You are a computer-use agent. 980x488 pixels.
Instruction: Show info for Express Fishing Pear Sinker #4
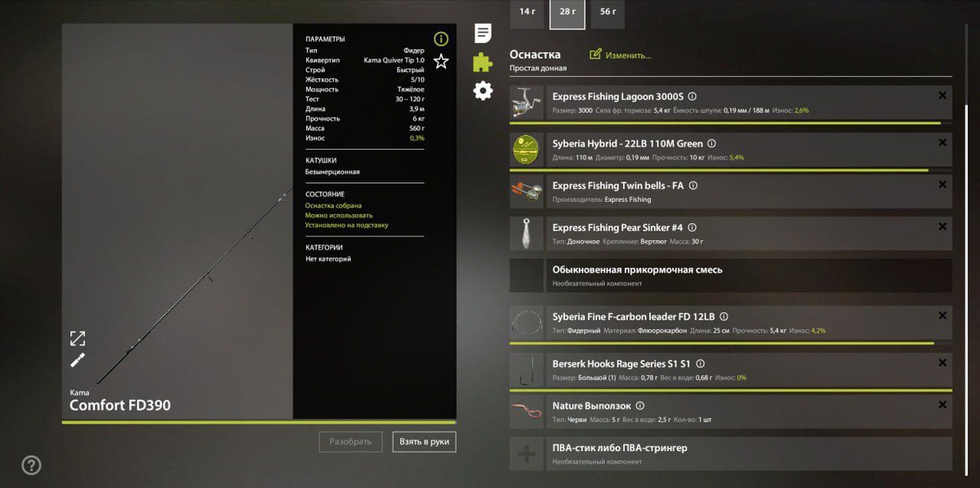click(x=693, y=228)
